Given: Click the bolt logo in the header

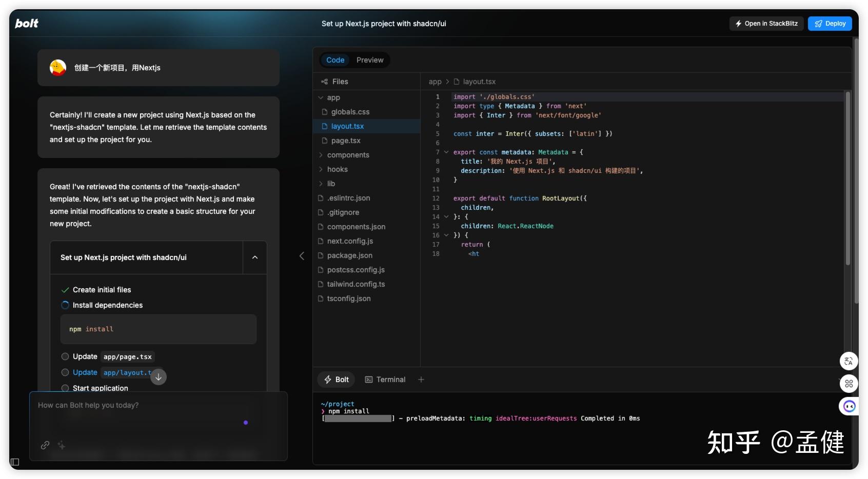Looking at the screenshot, I should (27, 23).
